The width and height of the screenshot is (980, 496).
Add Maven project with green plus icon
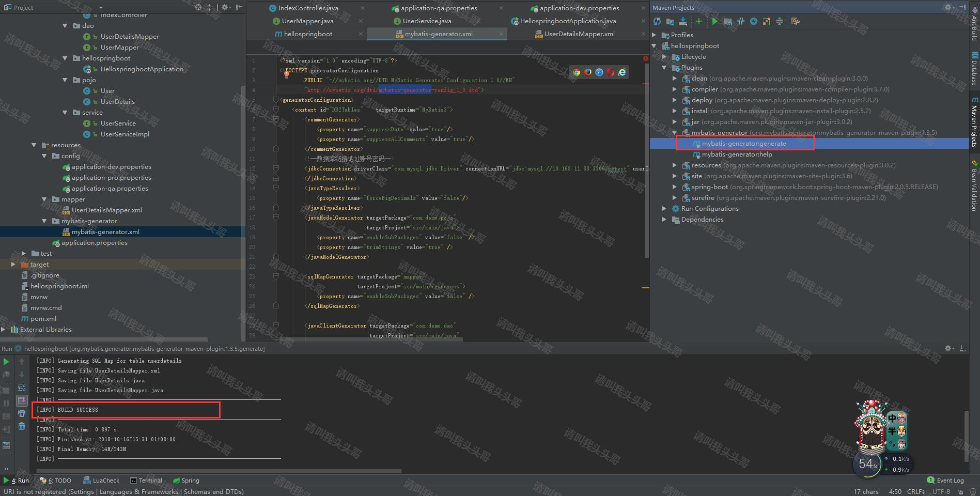[x=699, y=21]
